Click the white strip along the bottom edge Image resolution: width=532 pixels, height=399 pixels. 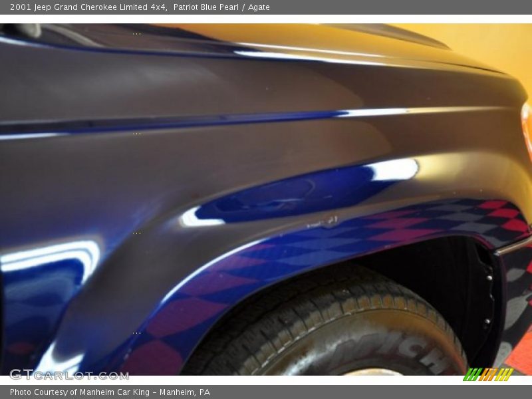tap(266, 379)
